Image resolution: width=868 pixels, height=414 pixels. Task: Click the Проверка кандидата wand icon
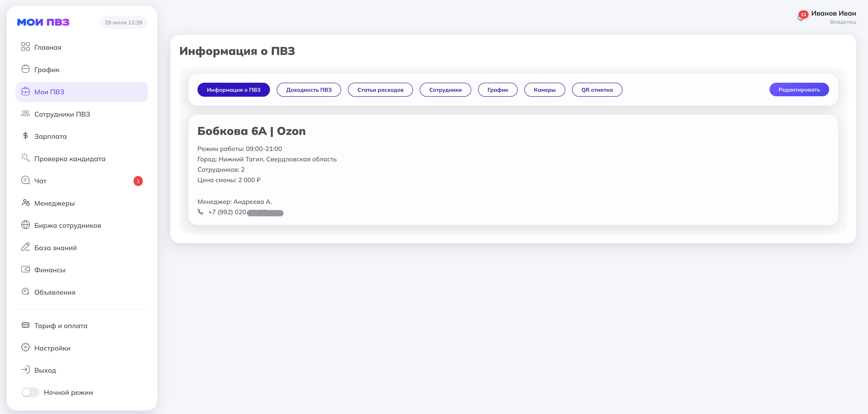click(26, 158)
